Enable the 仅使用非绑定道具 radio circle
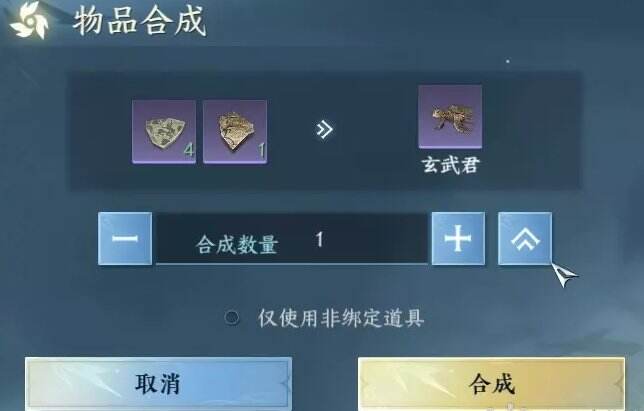Viewport: 644px width, 411px height. click(x=232, y=317)
